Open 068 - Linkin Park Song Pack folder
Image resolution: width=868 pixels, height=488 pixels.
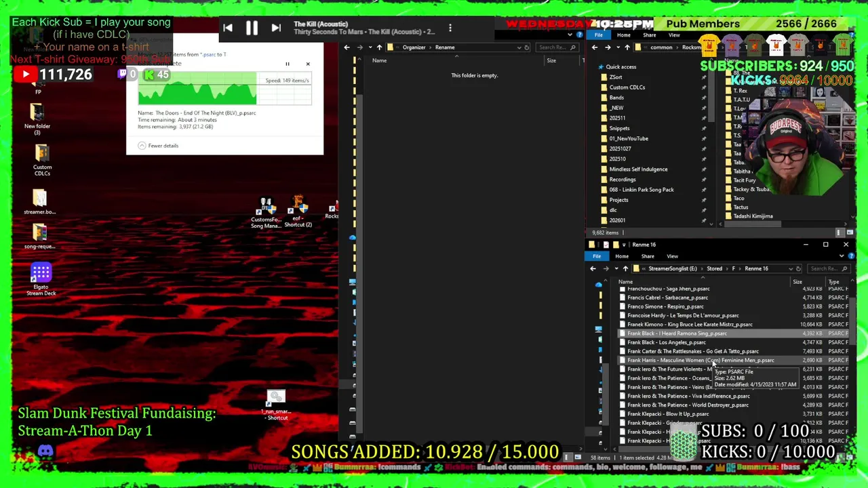tap(641, 190)
